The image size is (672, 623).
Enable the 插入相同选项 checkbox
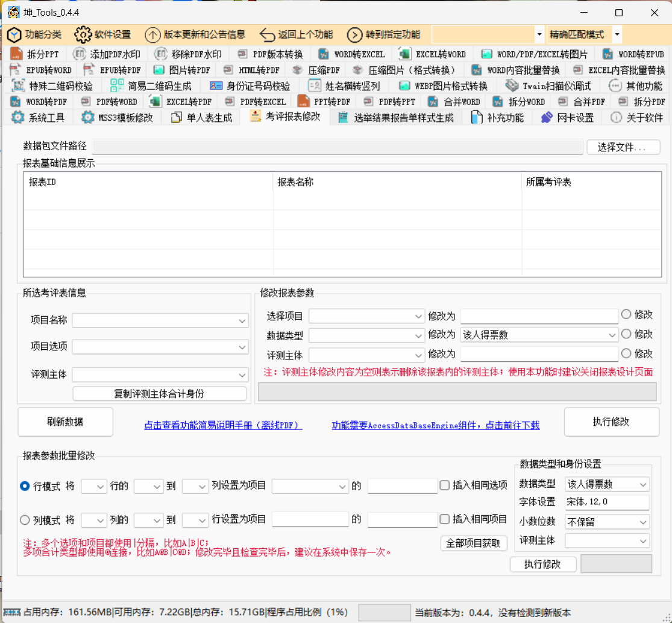445,485
